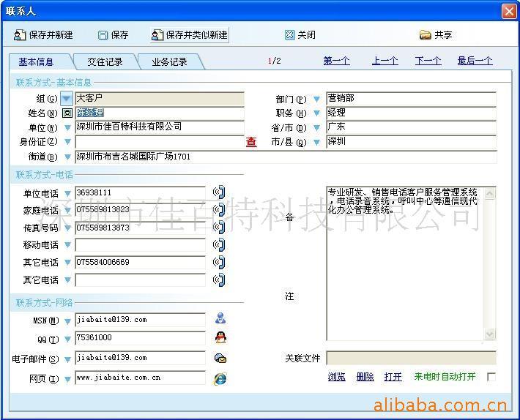The width and height of the screenshot is (520, 420).
Task: Open the 市/县 dropdown arrow
Action: coord(316,142)
